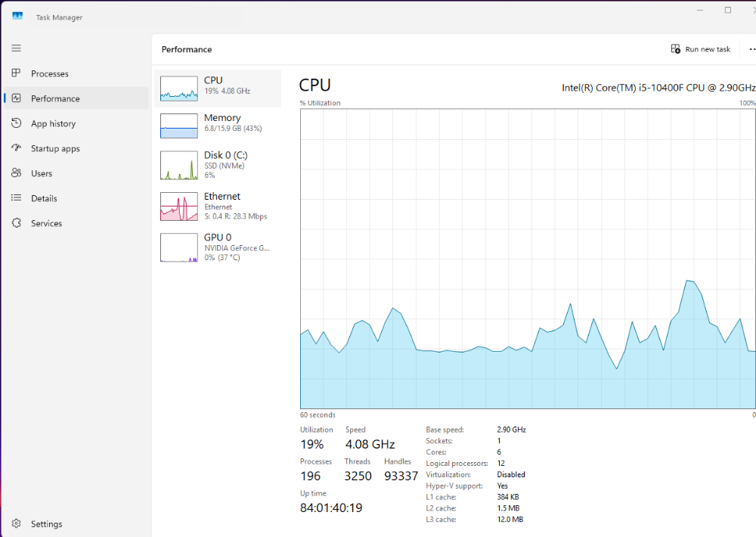This screenshot has width=756, height=537.
Task: Click the Intel Core i5-10400F processor name
Action: [x=658, y=87]
